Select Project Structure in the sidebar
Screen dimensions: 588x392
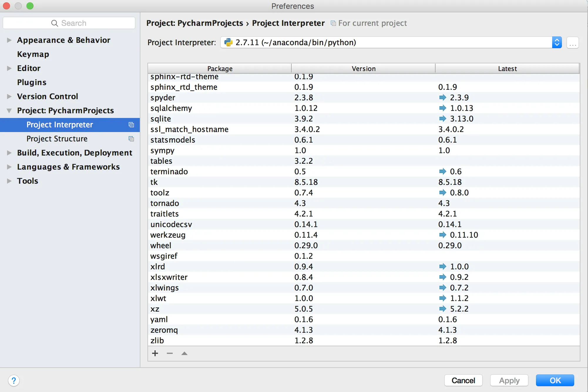[57, 139]
